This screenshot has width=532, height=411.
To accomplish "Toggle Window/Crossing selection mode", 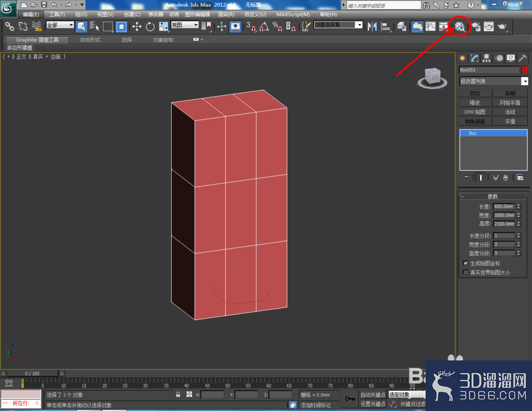I will 121,27.
